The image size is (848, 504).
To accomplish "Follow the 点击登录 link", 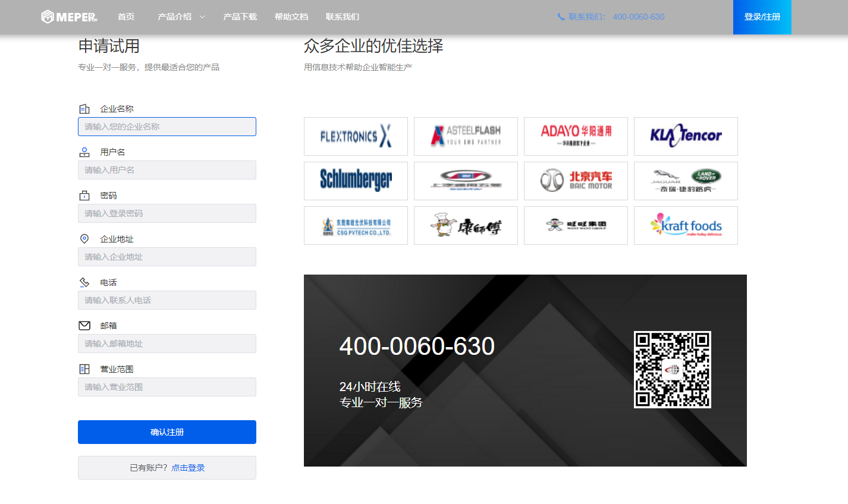I will click(x=188, y=468).
